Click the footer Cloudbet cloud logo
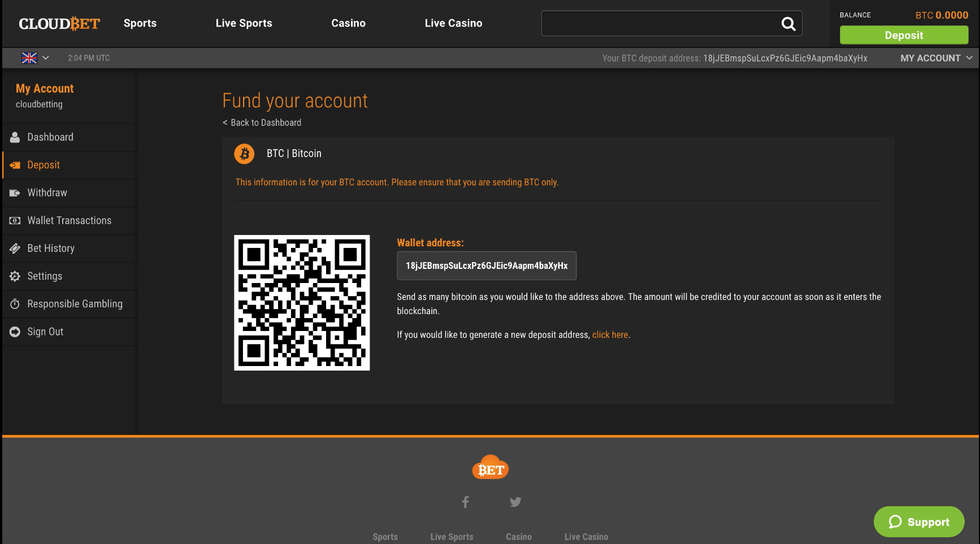This screenshot has height=544, width=980. 491,467
